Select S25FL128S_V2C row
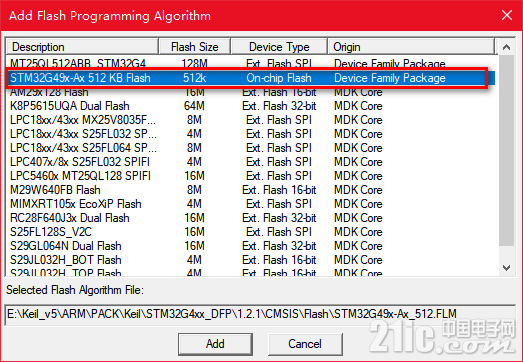523x362 pixels. point(250,232)
